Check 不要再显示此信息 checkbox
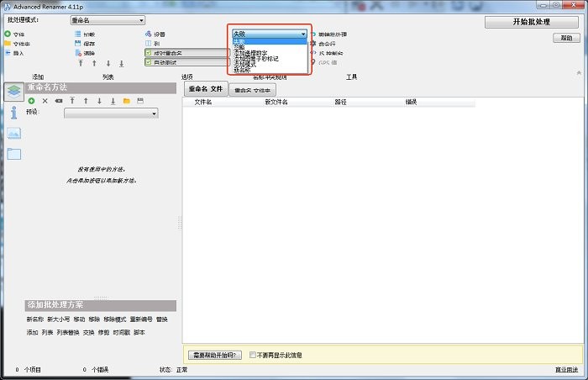Image resolution: width=588 pixels, height=380 pixels. click(253, 355)
